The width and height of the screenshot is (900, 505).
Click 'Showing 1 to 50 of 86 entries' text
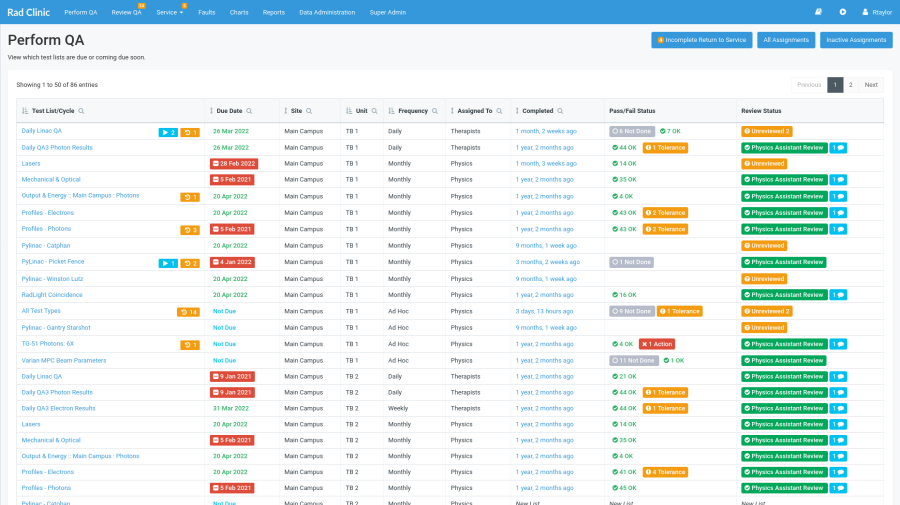tap(57, 85)
